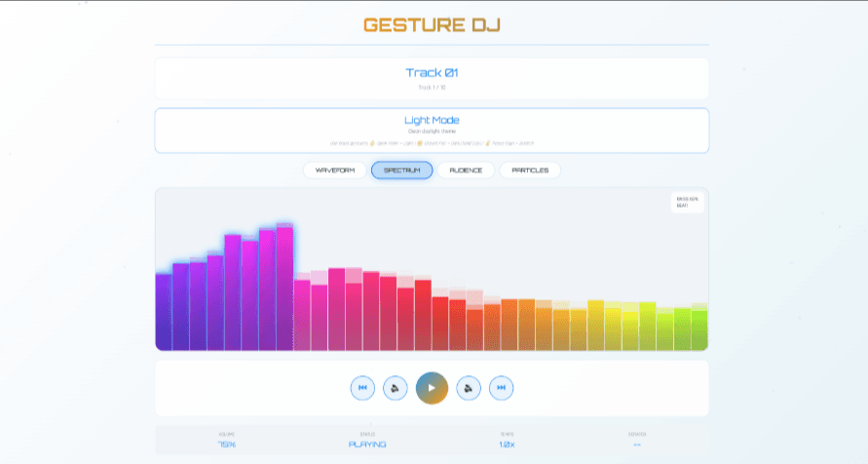Screen dimensions: 868x464
Task: Click the 1.0x tempo value
Action: coord(507,445)
